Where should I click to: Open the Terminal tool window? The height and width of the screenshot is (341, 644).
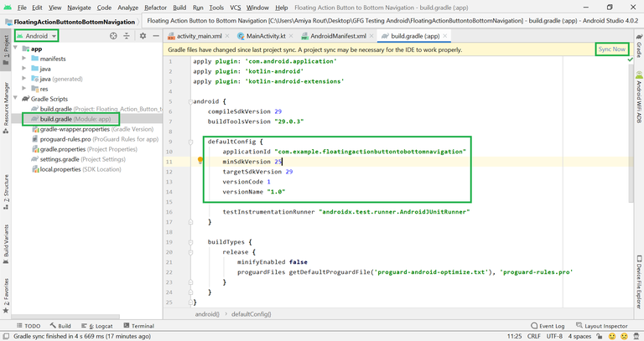tap(139, 326)
